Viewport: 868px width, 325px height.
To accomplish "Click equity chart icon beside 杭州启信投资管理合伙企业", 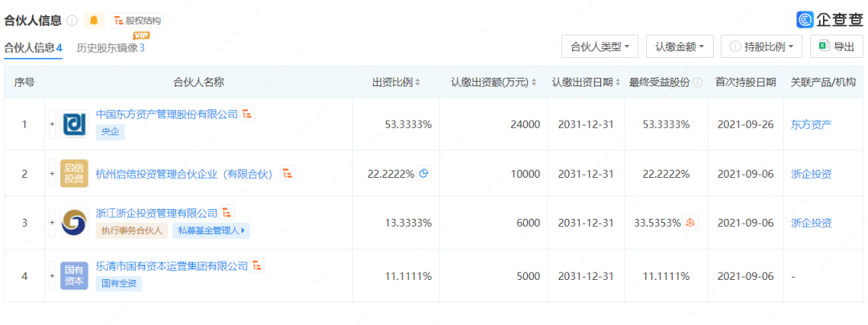I will pos(287,174).
